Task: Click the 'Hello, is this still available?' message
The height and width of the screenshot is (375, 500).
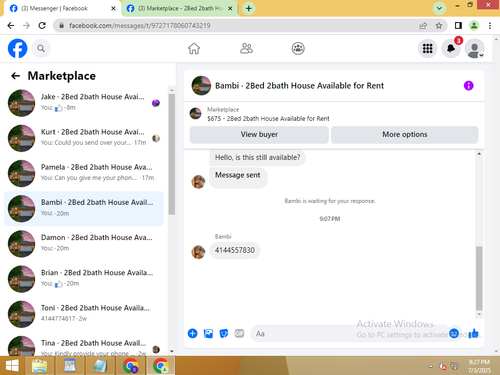Action: tap(257, 157)
